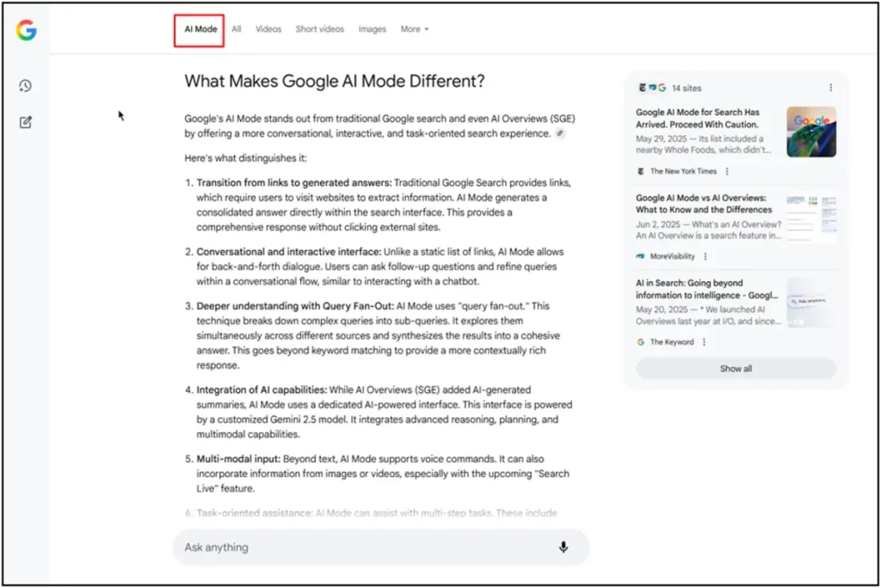The height and width of the screenshot is (588, 881).
Task: Open the sources panel overflow menu
Action: point(830,87)
